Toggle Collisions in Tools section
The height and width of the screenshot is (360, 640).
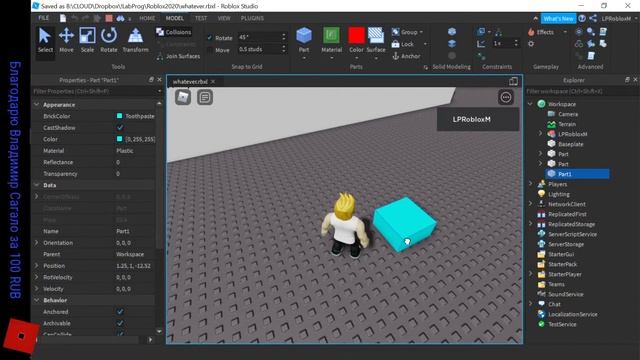[x=174, y=32]
